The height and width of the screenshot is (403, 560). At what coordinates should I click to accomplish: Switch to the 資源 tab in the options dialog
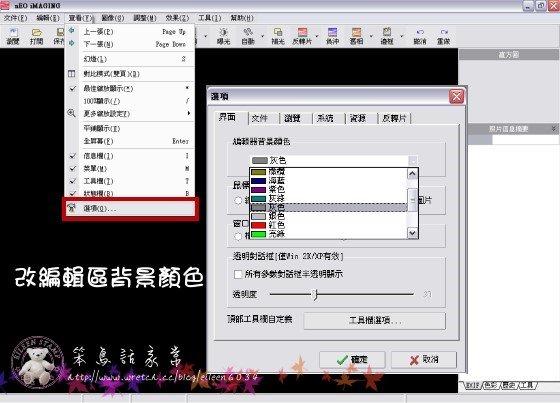coord(361,118)
